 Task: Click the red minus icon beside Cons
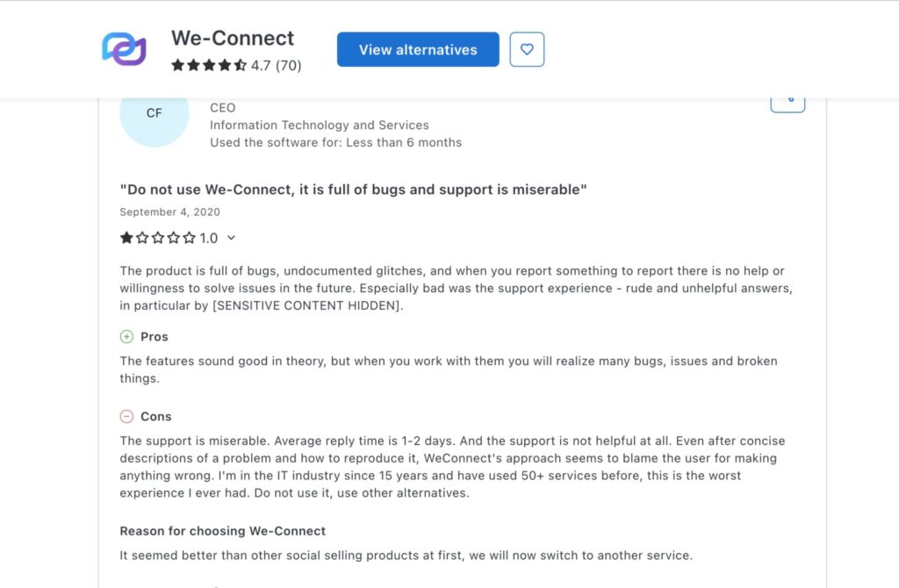coord(126,416)
